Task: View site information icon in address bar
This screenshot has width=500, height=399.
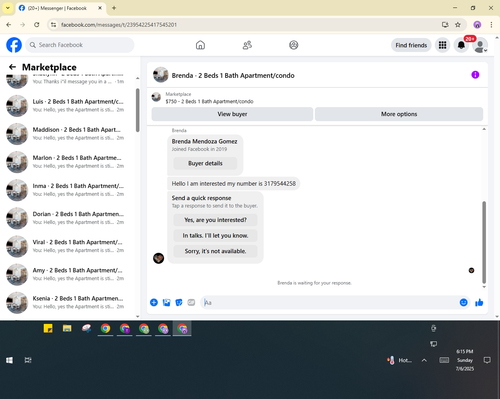Action: tap(53, 25)
